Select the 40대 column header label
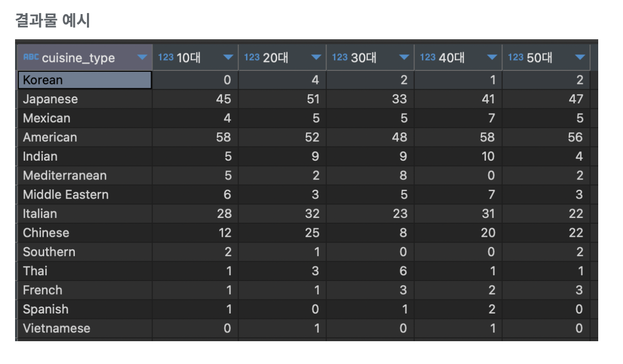The width and height of the screenshot is (623, 364). (451, 58)
